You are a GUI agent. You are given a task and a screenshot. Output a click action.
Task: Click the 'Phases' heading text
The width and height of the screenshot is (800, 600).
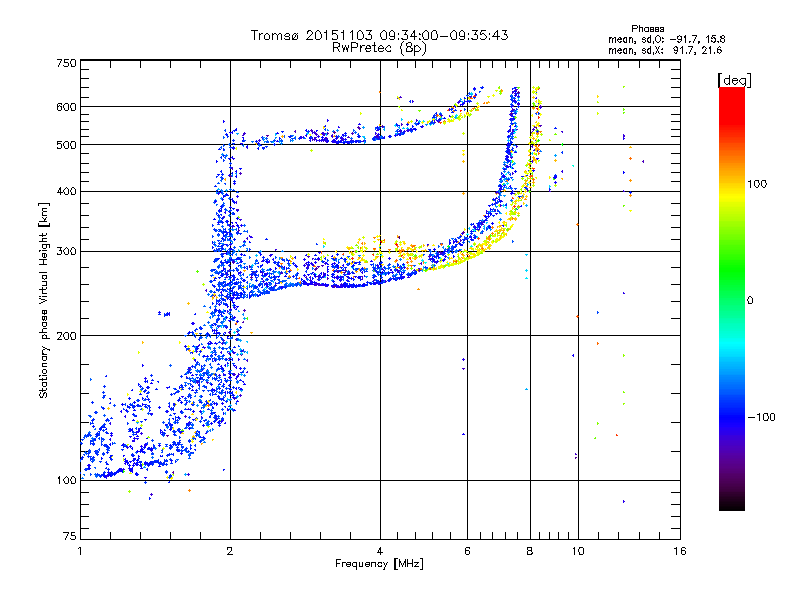[x=647, y=29]
